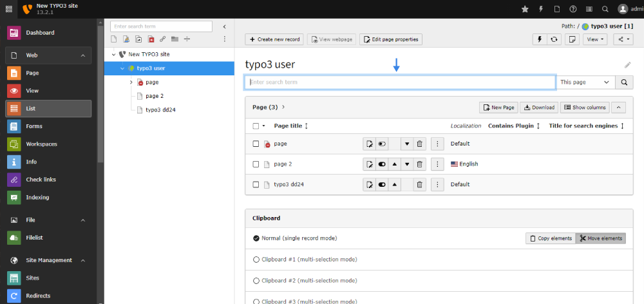The width and height of the screenshot is (644, 304).
Task: Open the Dashboard module icon
Action: [x=14, y=33]
